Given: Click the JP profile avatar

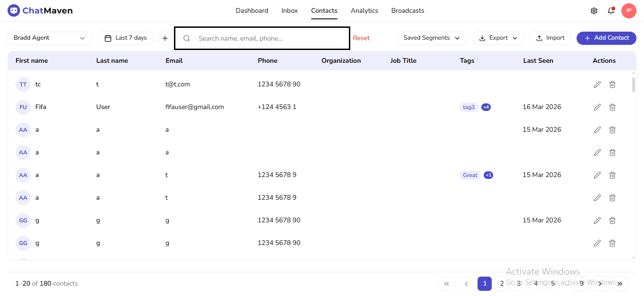Looking at the screenshot, I should click(x=629, y=10).
